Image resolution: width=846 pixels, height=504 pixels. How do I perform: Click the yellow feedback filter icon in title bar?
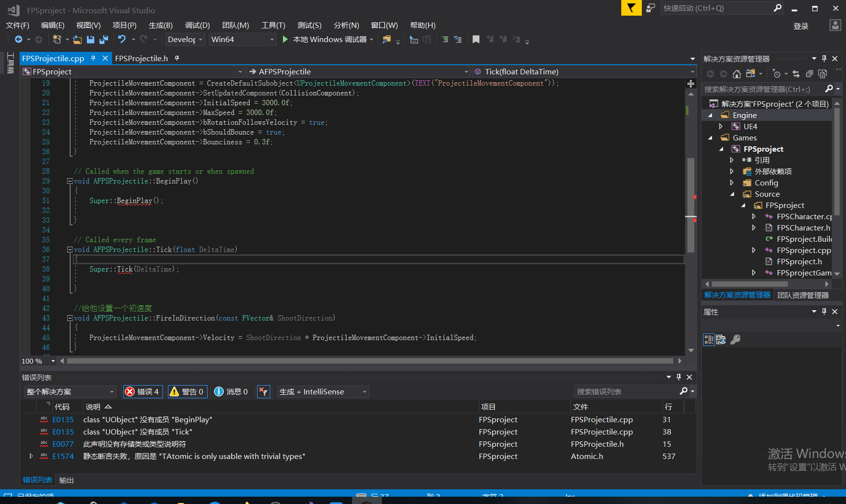pos(632,8)
